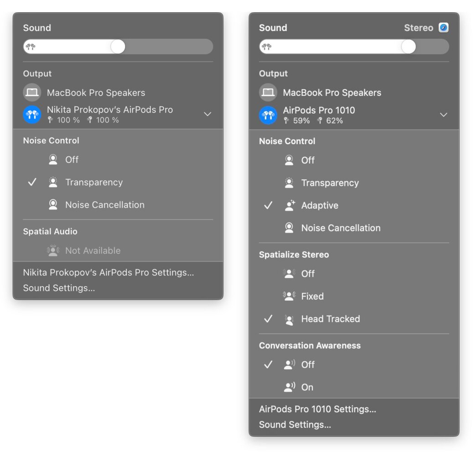Click the Spatial Audio Not Available icon
476x456 pixels.
(53, 250)
